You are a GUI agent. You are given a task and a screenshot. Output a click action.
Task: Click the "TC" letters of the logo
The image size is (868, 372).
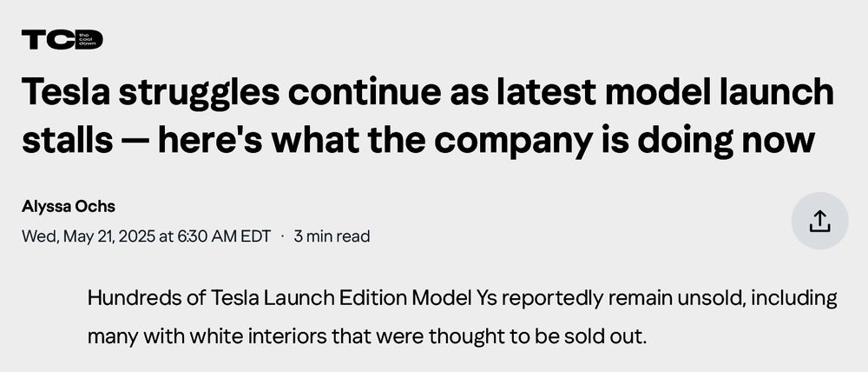[47, 40]
